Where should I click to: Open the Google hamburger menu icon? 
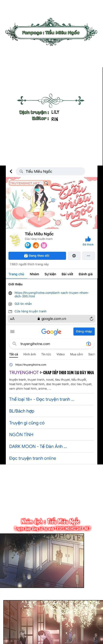(x=12, y=331)
